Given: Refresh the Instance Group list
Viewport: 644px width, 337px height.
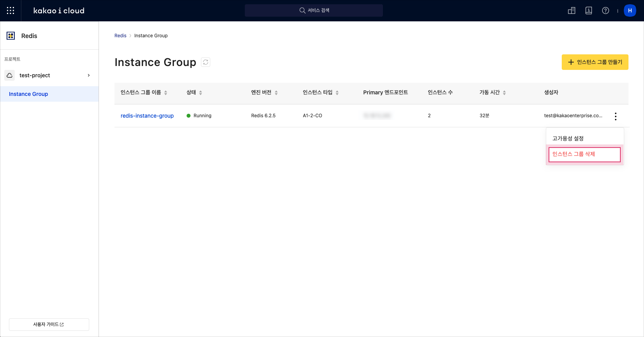Looking at the screenshot, I should (206, 62).
